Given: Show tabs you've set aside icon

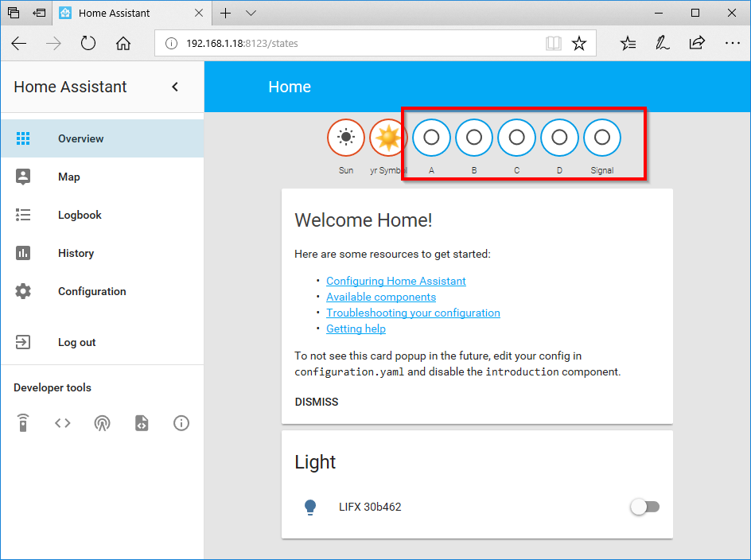Looking at the screenshot, I should pyautogui.click(x=14, y=13).
